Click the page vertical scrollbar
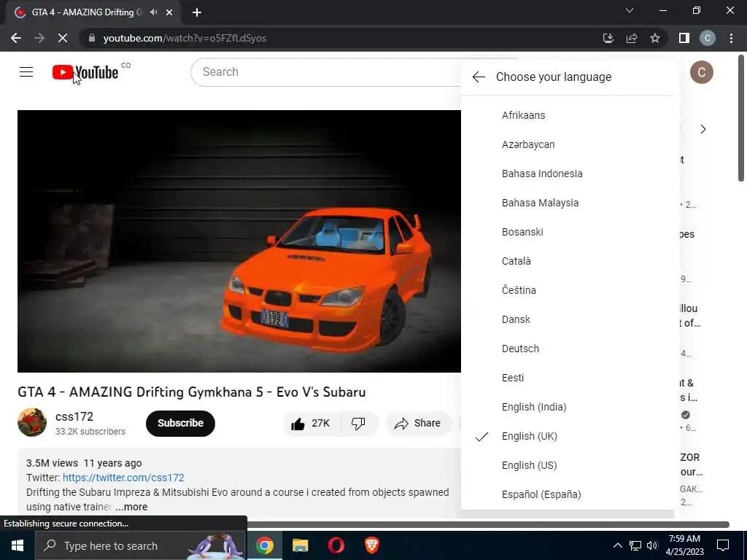This screenshot has height=560, width=747. coord(741,118)
